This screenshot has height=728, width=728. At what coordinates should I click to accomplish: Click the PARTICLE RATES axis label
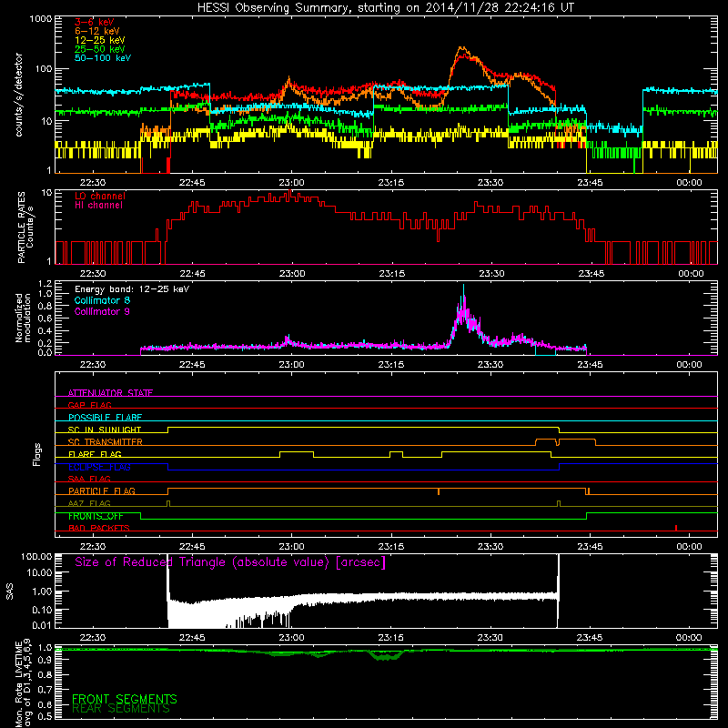21,227
